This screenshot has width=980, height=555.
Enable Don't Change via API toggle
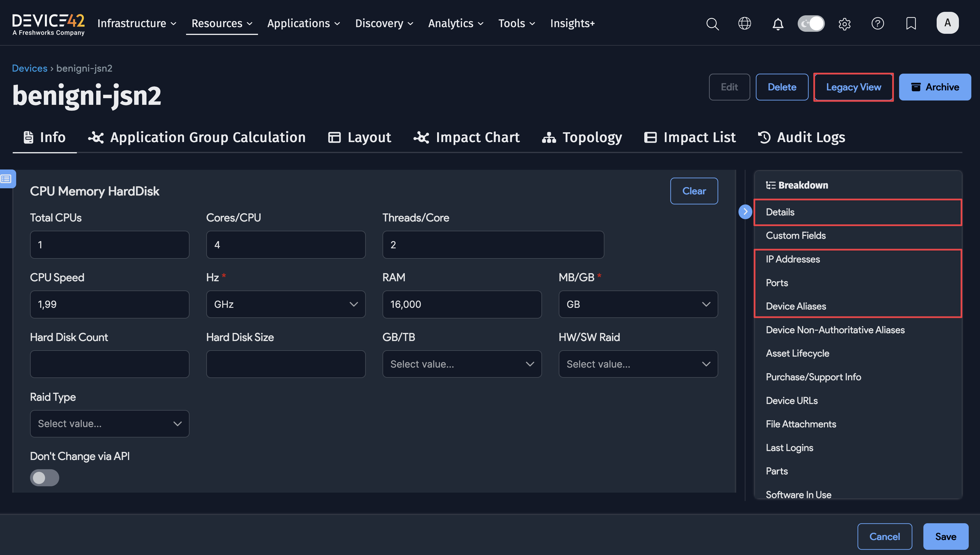coord(44,478)
